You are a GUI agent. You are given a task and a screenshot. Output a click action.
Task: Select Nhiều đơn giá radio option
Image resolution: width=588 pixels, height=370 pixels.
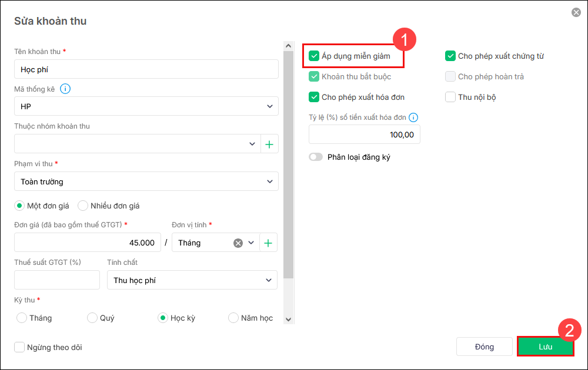pos(83,206)
